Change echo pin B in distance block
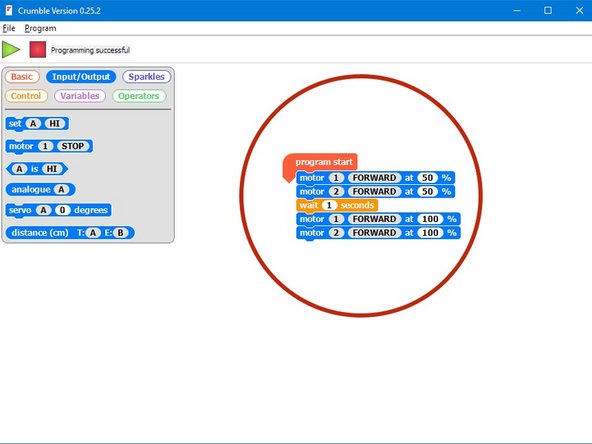This screenshot has width=592, height=444. click(x=120, y=233)
